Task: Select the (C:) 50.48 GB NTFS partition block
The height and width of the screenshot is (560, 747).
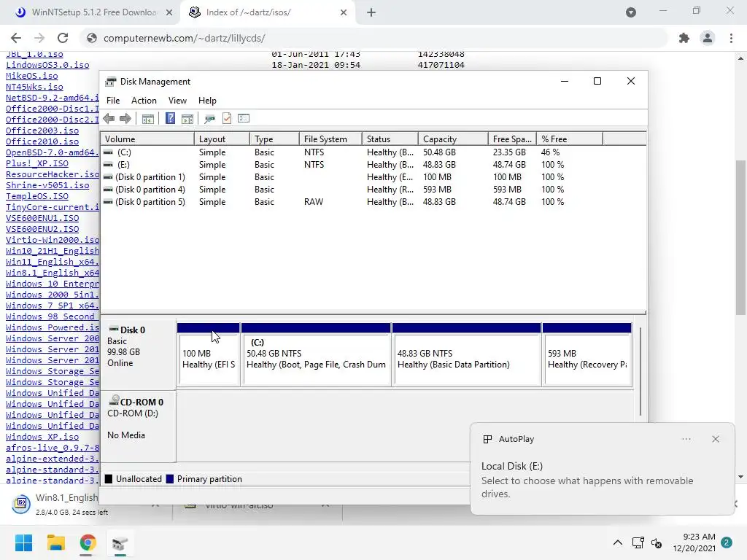Action: click(x=316, y=354)
